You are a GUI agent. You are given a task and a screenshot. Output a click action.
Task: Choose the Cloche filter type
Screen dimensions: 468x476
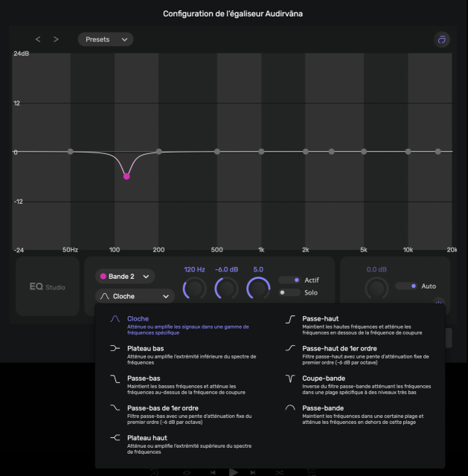click(x=182, y=325)
